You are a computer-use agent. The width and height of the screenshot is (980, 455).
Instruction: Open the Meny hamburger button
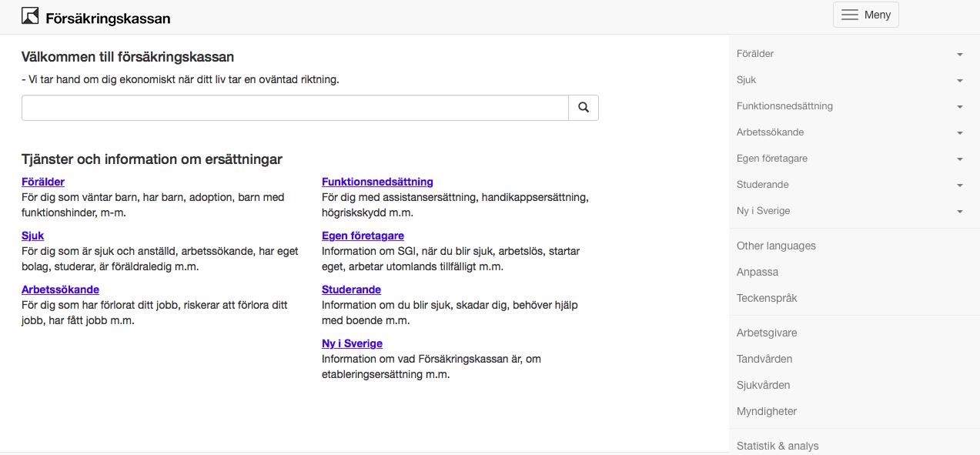865,15
